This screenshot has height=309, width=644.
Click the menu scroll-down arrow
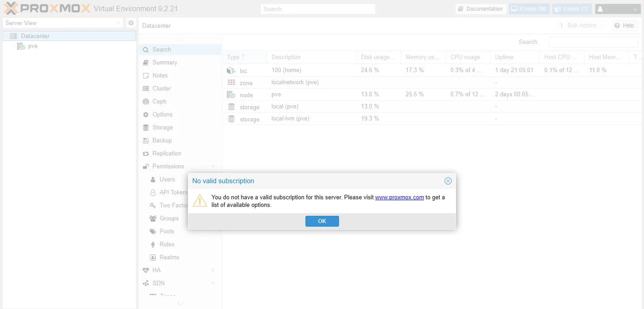180,303
